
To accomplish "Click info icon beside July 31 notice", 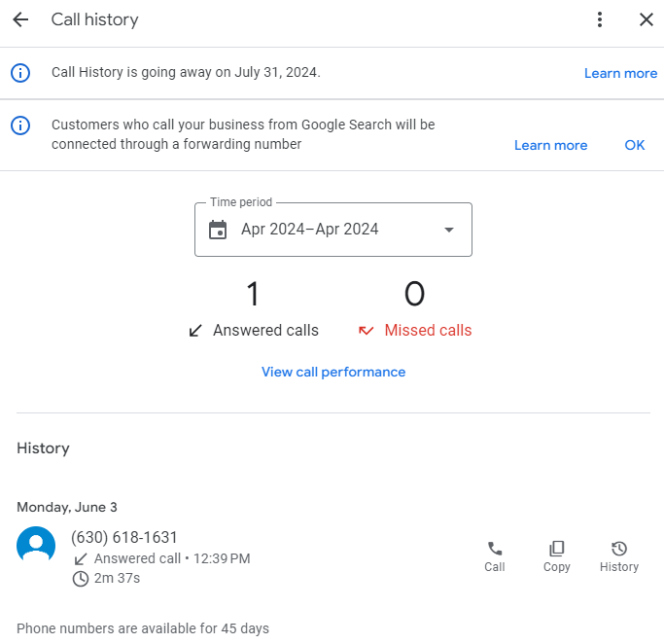I will [20, 73].
